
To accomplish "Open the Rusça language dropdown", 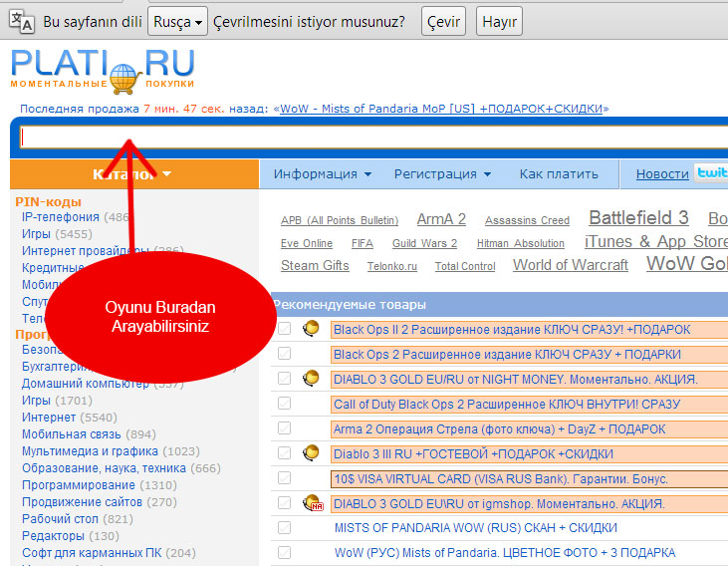I will (177, 21).
